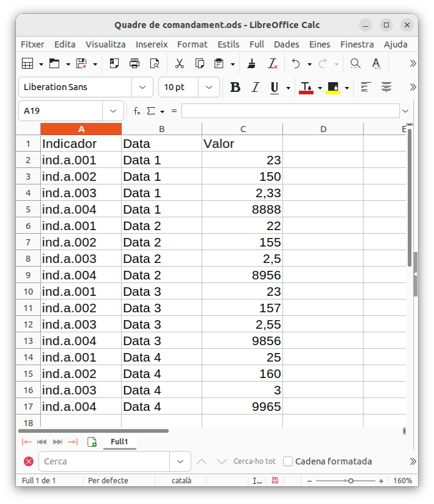
Task: Toggle Italic formatting
Action: pos(255,87)
